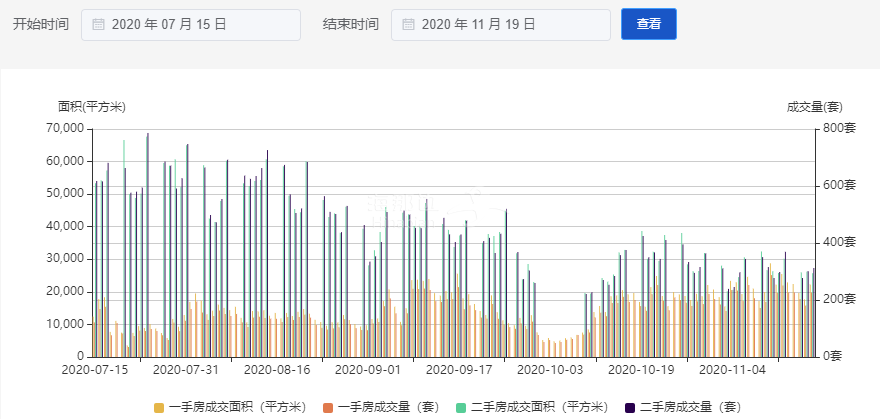Select the 2020-10-19 x-axis date label
The image size is (880, 419).
[x=641, y=370]
